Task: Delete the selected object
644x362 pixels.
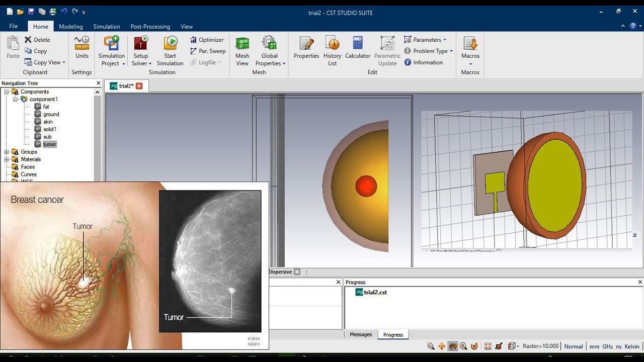Action: pos(37,40)
